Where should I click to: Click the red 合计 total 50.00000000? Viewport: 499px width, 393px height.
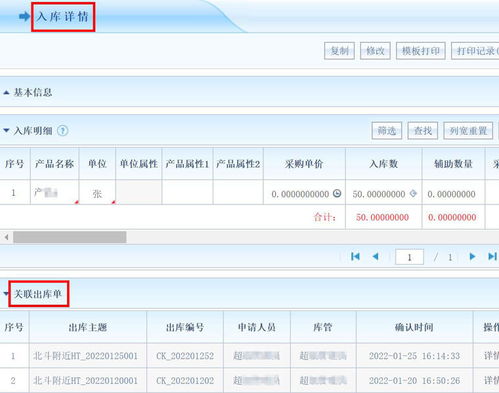click(x=382, y=217)
